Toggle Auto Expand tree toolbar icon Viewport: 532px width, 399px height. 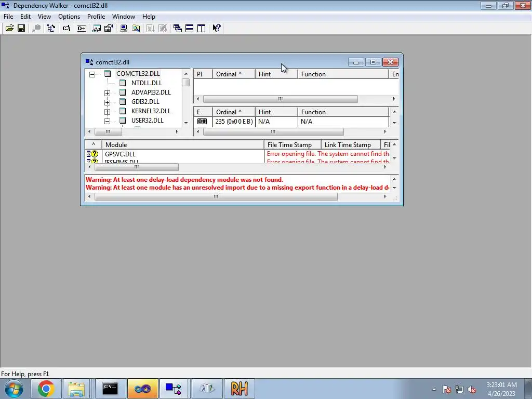pyautogui.click(x=51, y=28)
